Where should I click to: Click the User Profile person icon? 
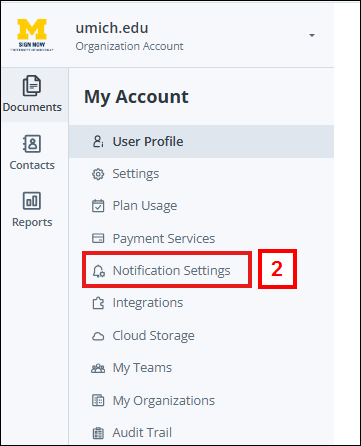[98, 141]
